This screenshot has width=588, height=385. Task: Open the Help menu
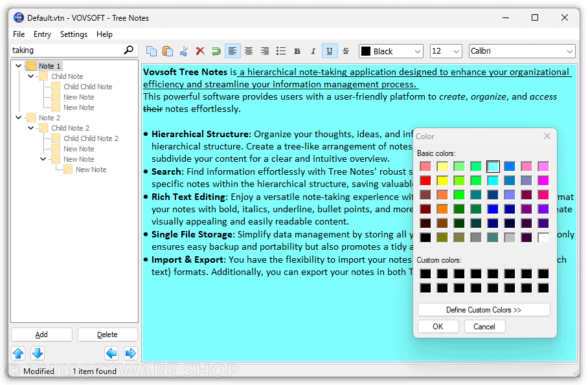tap(104, 34)
